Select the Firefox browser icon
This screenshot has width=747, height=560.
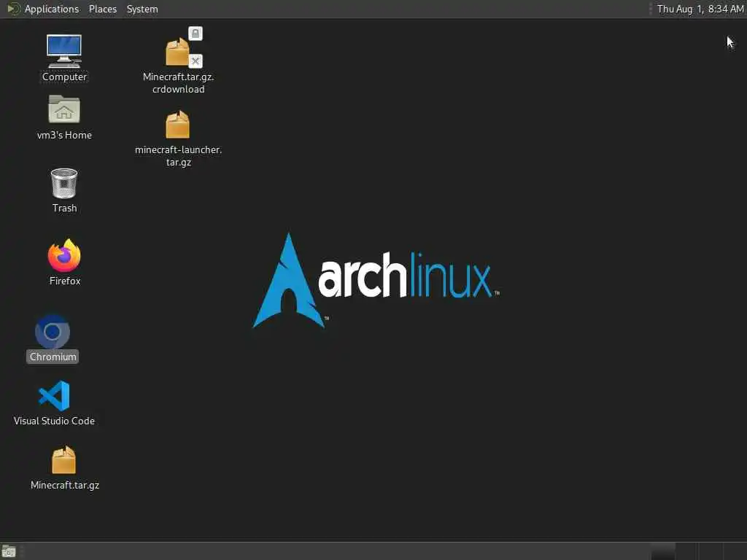(64, 262)
